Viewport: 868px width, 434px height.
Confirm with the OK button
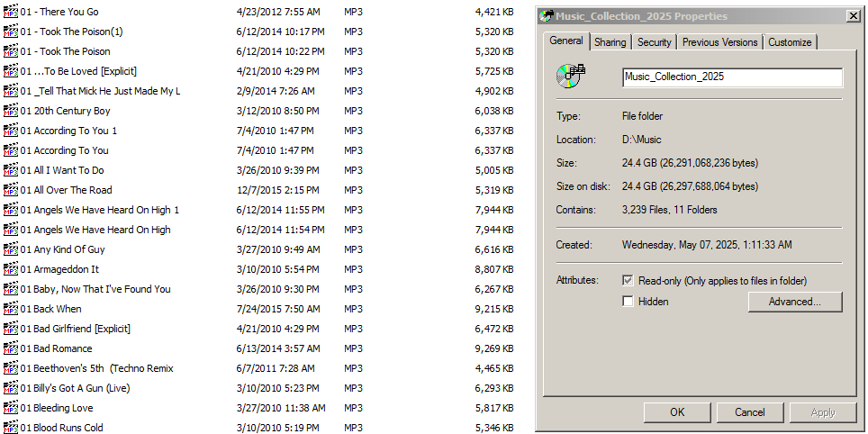pos(678,412)
